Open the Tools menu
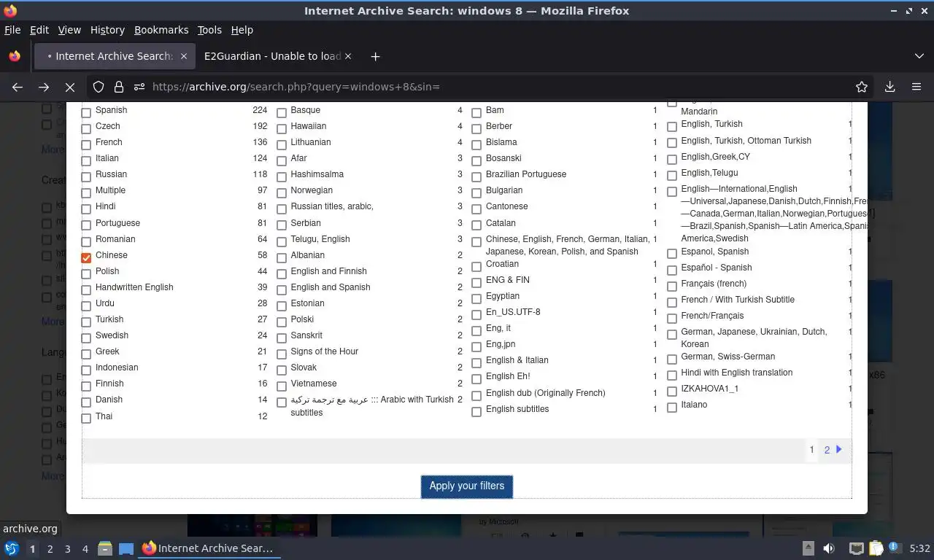934x560 pixels. tap(209, 30)
